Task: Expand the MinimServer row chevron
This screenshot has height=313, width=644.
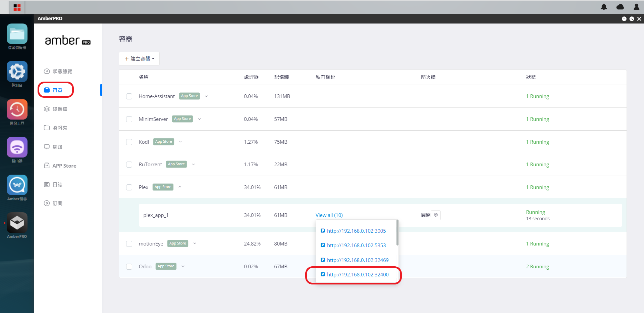Action: (x=199, y=119)
